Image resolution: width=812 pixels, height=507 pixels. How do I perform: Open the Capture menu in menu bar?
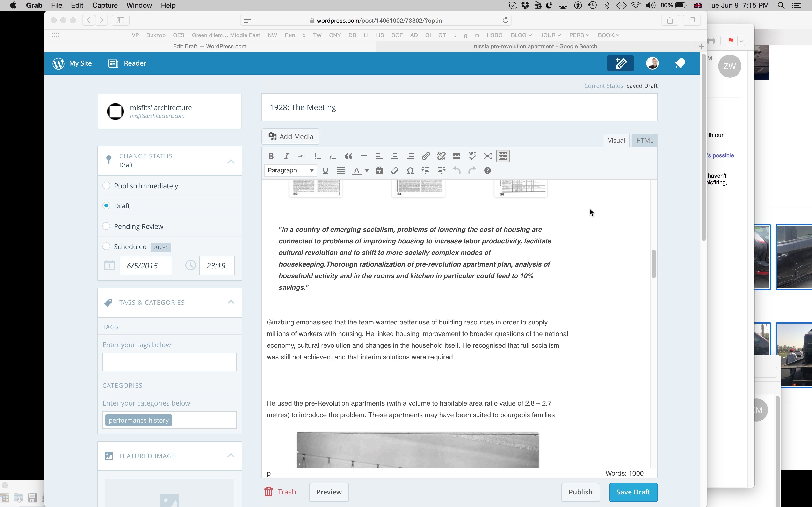pyautogui.click(x=105, y=5)
